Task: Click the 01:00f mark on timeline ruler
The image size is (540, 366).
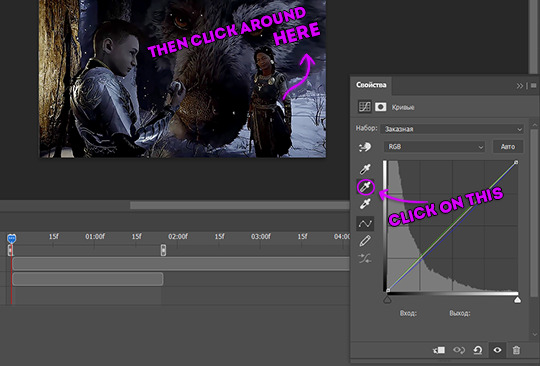Action: pyautogui.click(x=95, y=237)
